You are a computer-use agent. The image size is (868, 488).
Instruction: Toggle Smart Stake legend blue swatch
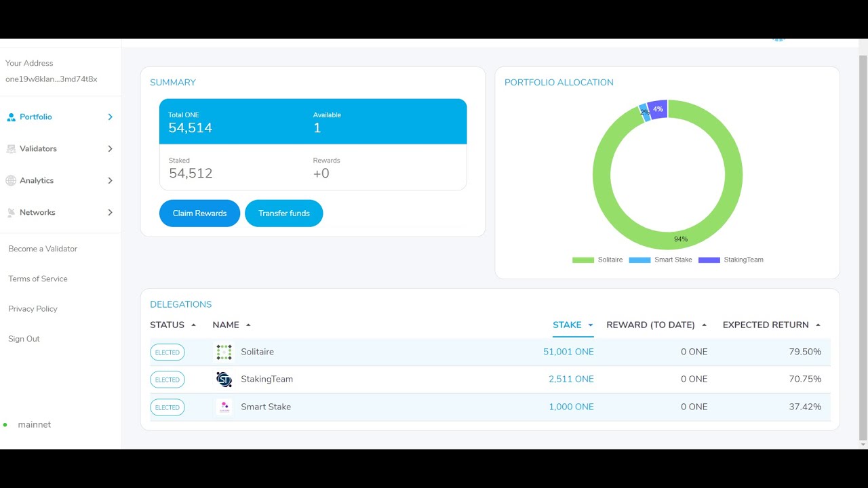point(639,260)
